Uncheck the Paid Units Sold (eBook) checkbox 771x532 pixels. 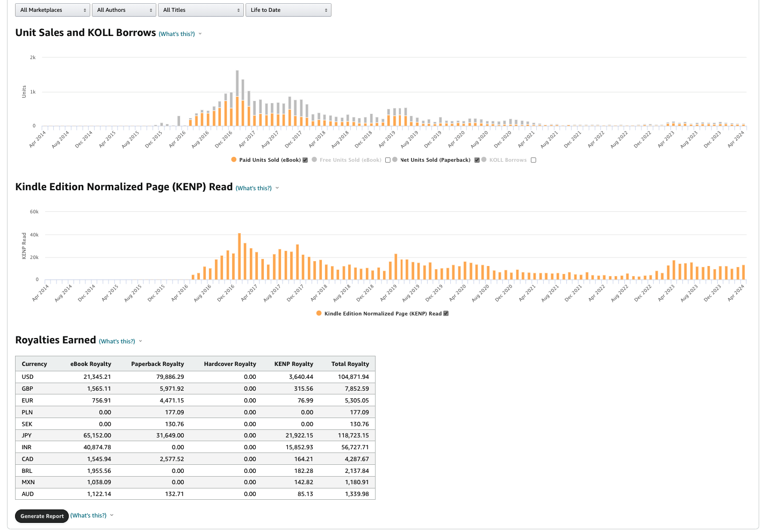(305, 160)
